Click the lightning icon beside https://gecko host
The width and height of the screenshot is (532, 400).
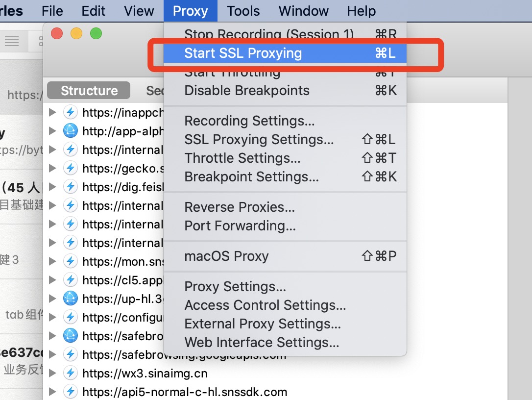(71, 168)
